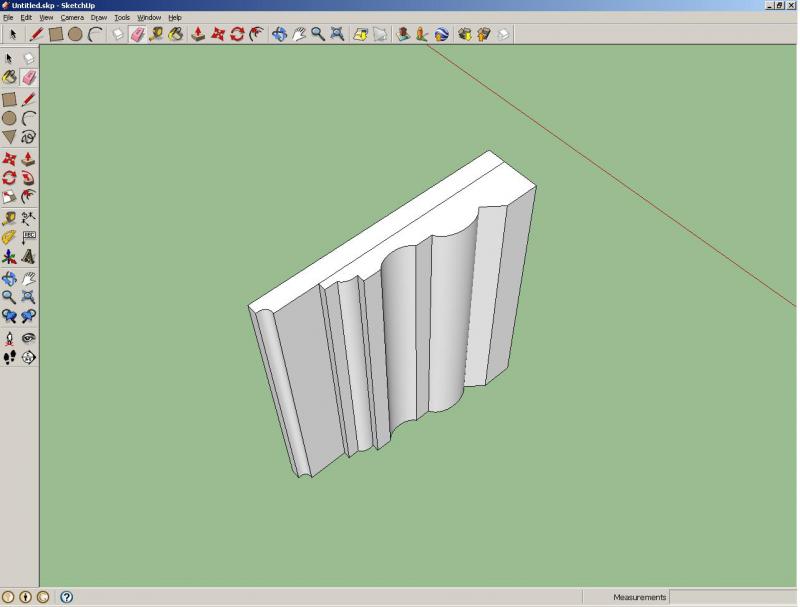Click the Orbit tool in top toolbar
This screenshot has width=800, height=607.
[277, 34]
